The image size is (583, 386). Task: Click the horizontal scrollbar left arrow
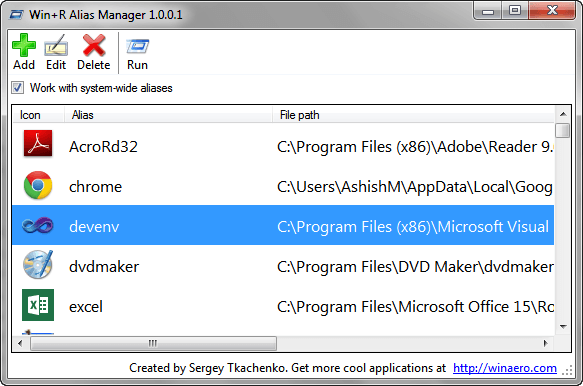(x=20, y=343)
